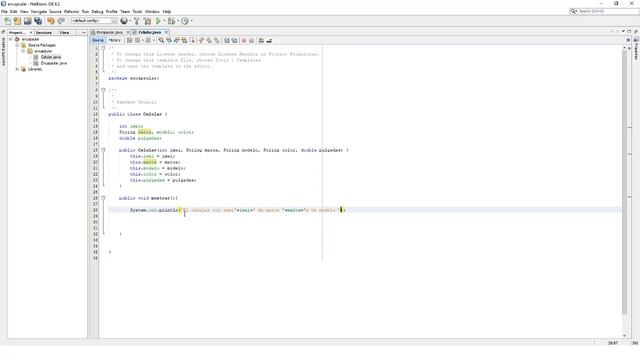Open the Debug Project dropdown arrow
Screen dimensions: 640x360
pyautogui.click(x=178, y=21)
